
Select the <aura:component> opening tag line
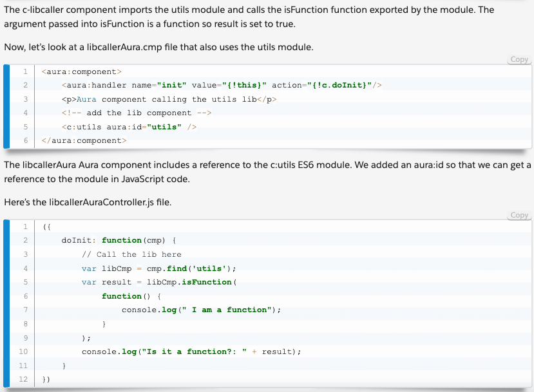[81, 72]
